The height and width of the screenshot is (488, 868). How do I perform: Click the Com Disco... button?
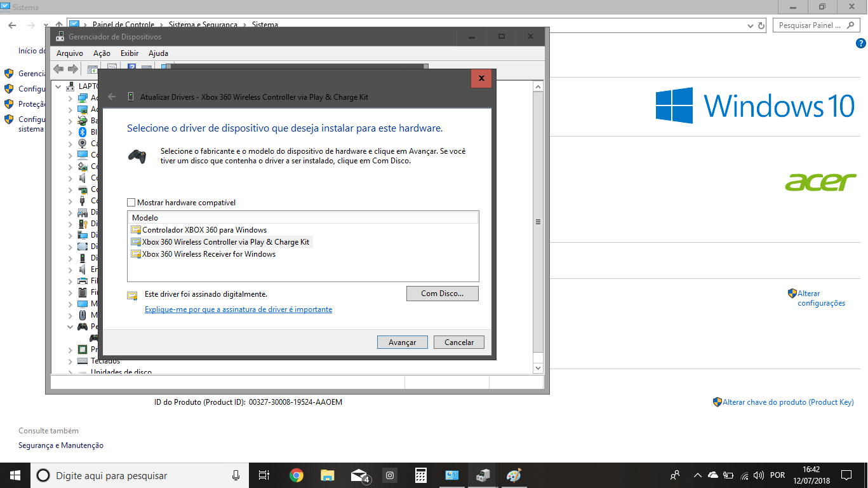point(442,294)
